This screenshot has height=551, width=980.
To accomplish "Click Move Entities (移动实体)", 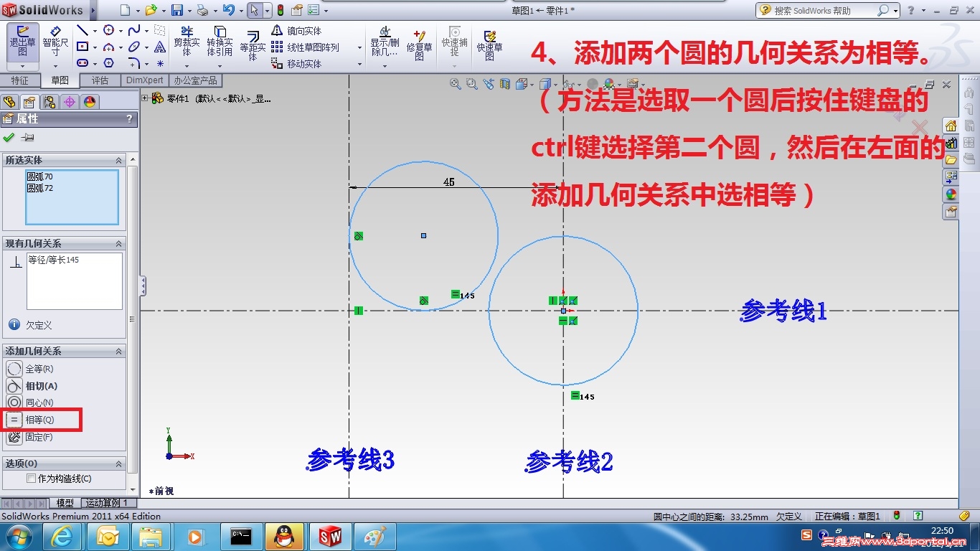I will pos(296,64).
